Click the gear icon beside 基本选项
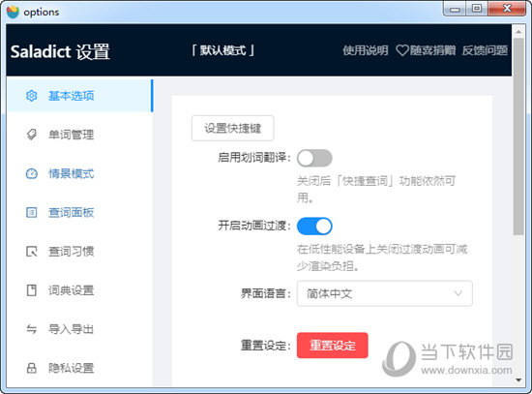Screen dimensions: 532x394 32,96
